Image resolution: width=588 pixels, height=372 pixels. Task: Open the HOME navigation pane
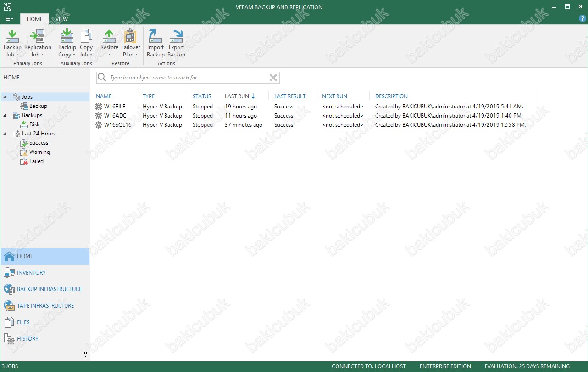(x=45, y=256)
